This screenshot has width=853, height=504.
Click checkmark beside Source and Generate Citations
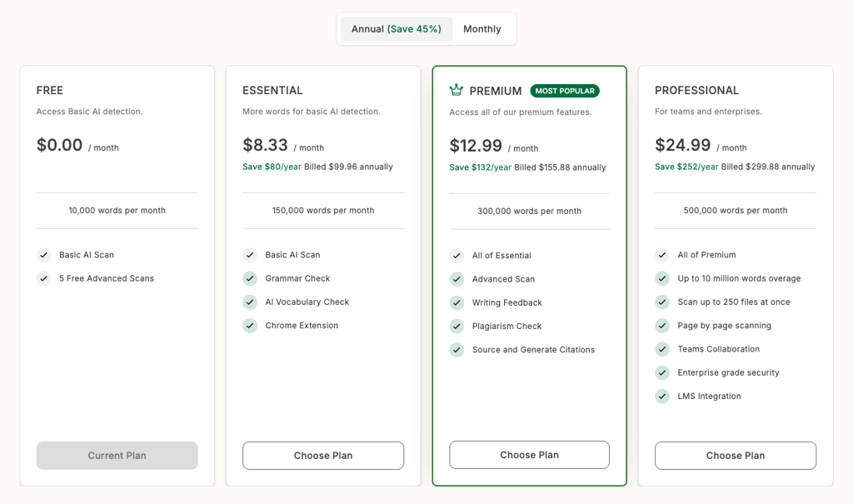click(456, 350)
